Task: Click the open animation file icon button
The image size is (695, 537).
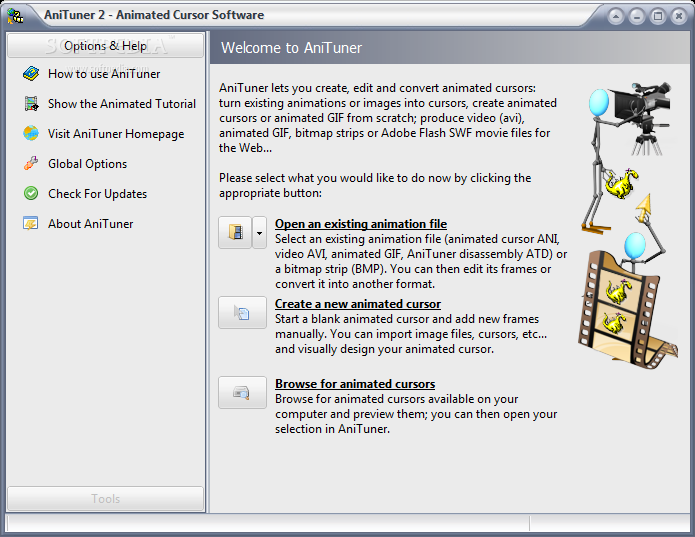Action: pos(235,232)
